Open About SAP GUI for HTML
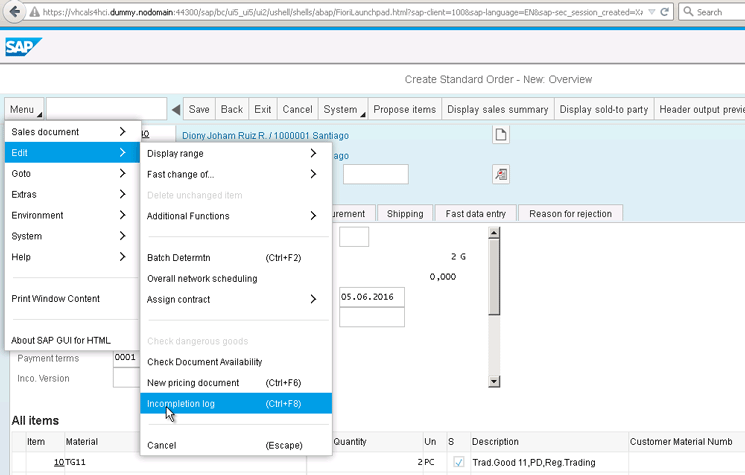Viewport: 745px width, 475px height. (x=72, y=340)
